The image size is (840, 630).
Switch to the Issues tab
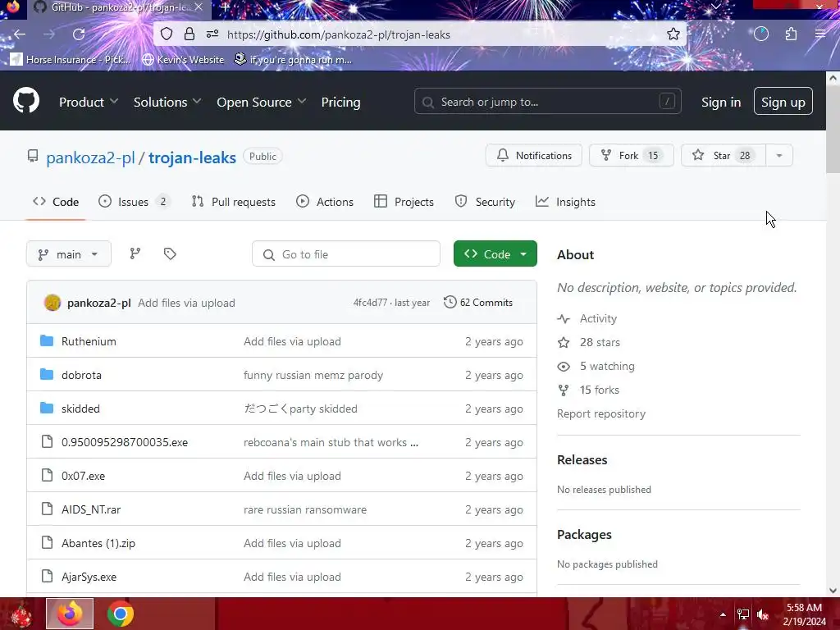[x=135, y=202]
